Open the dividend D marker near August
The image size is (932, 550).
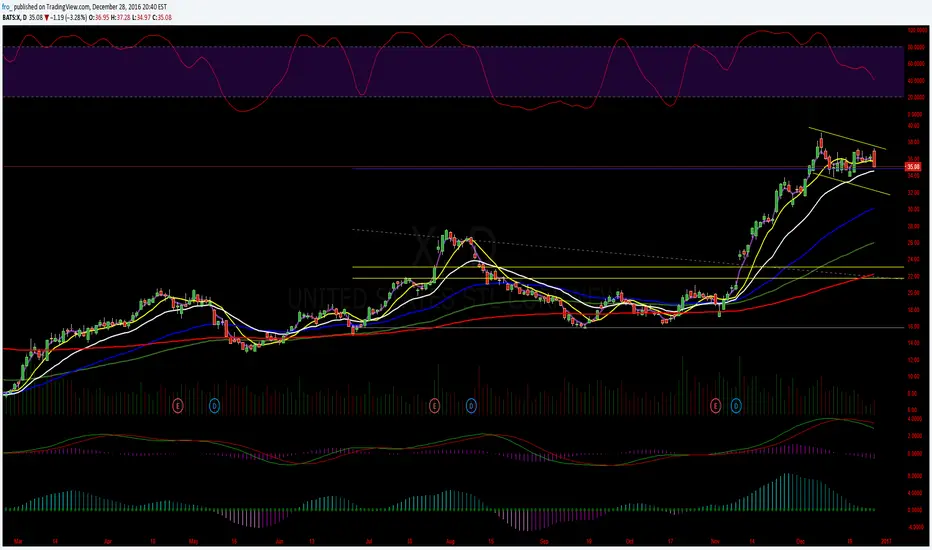click(x=471, y=406)
